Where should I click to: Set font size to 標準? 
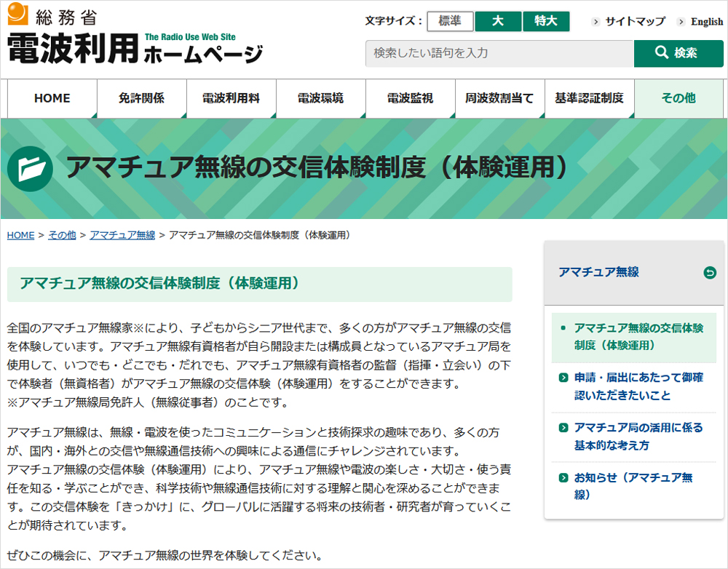[x=449, y=21]
